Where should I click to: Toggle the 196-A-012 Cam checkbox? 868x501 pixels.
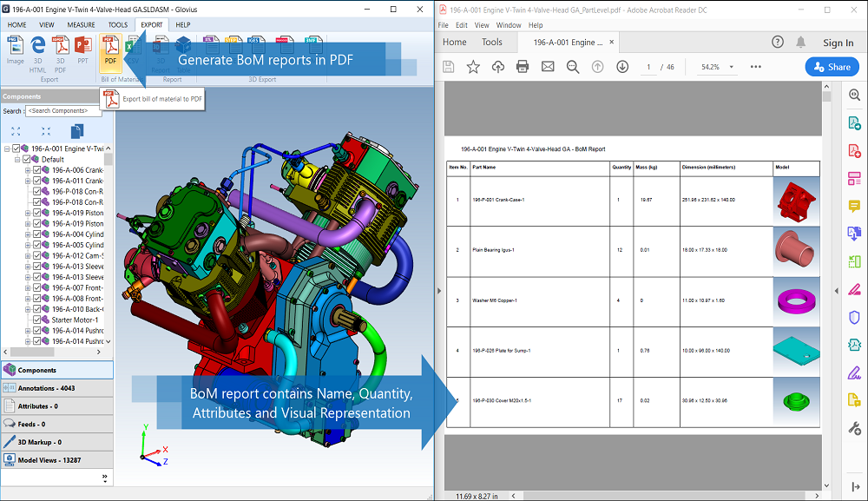click(37, 256)
